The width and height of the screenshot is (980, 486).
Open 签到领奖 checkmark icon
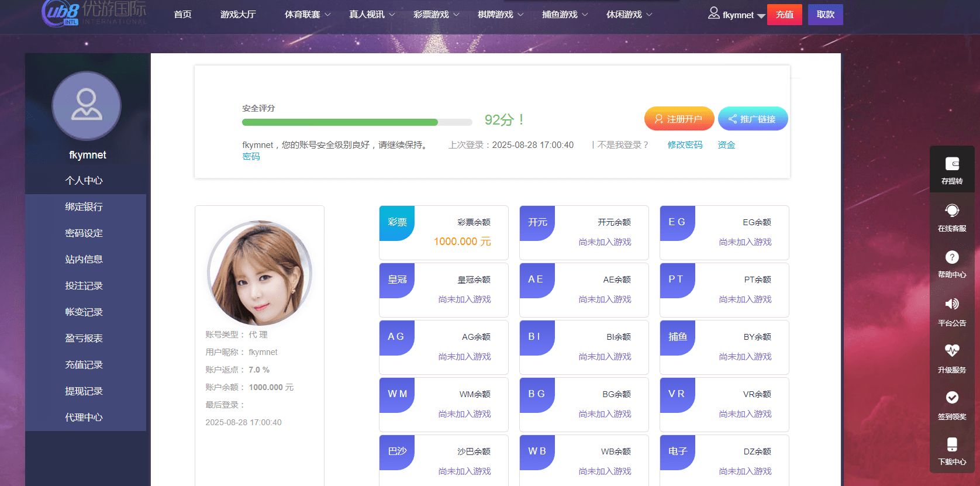click(952, 398)
